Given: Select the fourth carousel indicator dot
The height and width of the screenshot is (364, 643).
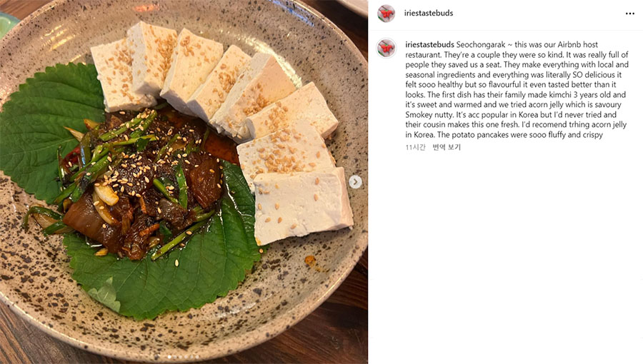Looking at the screenshot, I should pyautogui.click(x=186, y=357).
